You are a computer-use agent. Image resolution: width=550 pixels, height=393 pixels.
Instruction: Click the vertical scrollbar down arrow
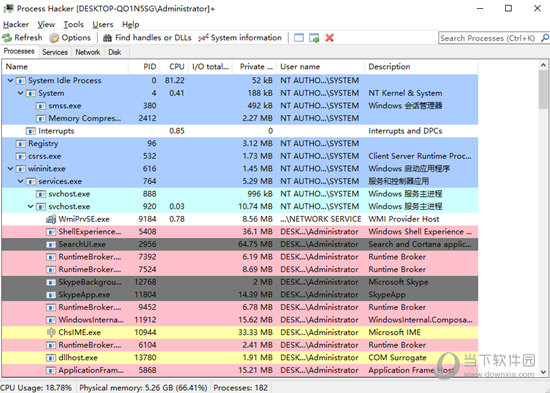543,372
